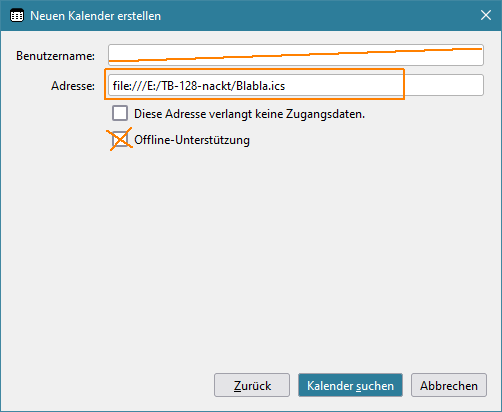This screenshot has width=502, height=412.
Task: Click the empty title bar area beside the title
Action: coord(317,15)
